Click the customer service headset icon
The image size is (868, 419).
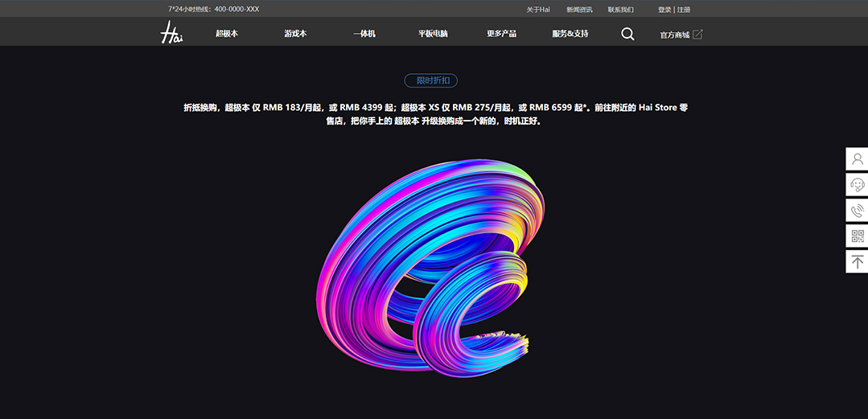(x=857, y=185)
